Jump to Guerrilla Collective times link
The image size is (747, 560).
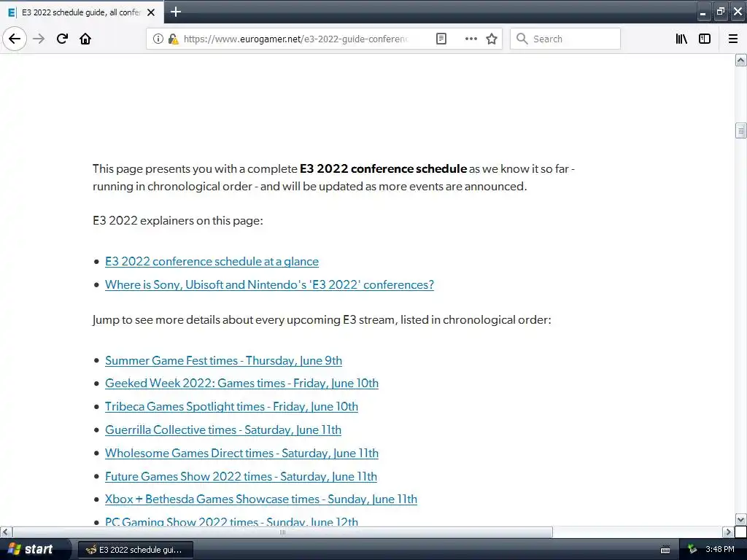pos(223,430)
